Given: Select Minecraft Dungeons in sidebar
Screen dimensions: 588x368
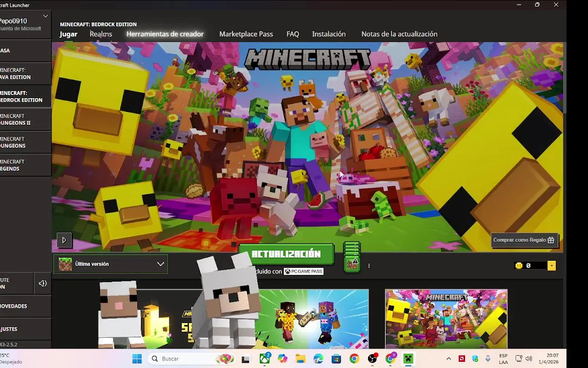Looking at the screenshot, I should point(26,142).
